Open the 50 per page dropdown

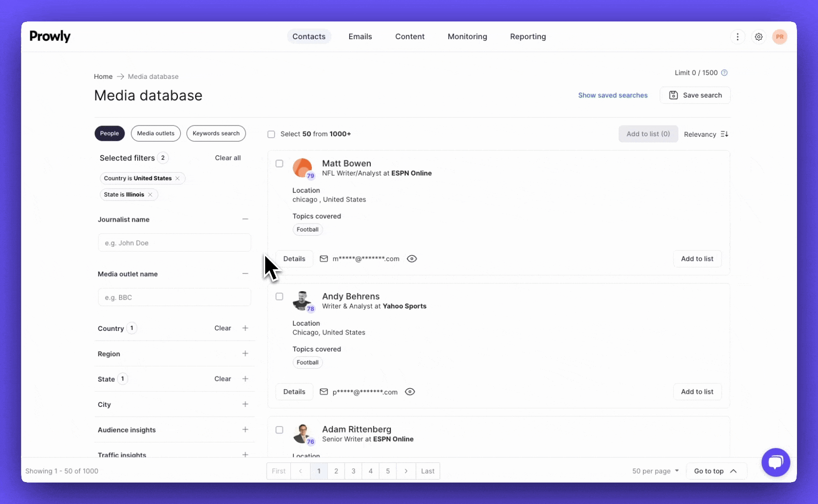[x=655, y=471]
